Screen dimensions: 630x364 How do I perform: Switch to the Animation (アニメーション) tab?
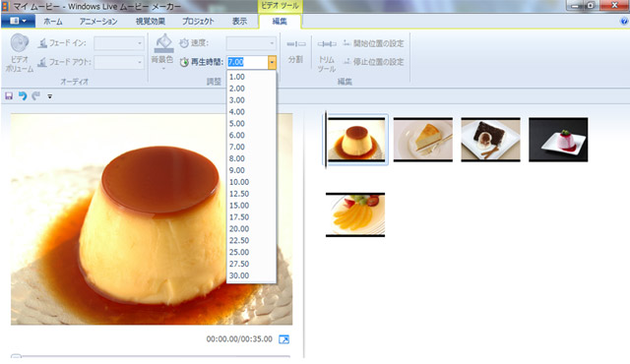pyautogui.click(x=98, y=22)
